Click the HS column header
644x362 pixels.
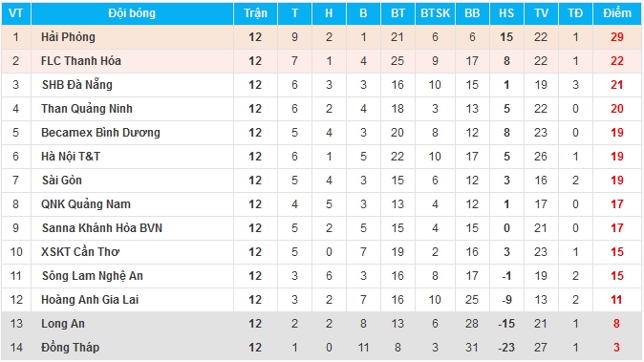click(x=506, y=13)
